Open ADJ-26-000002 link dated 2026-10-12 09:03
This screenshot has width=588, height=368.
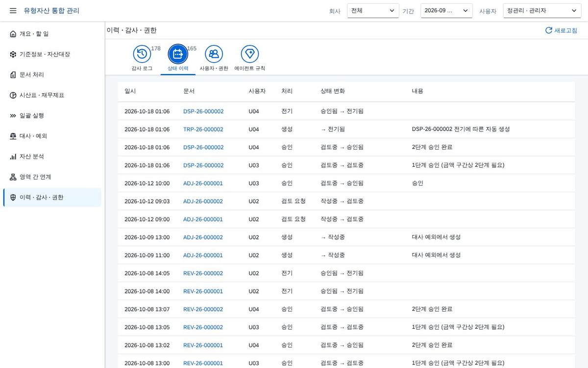(x=203, y=201)
